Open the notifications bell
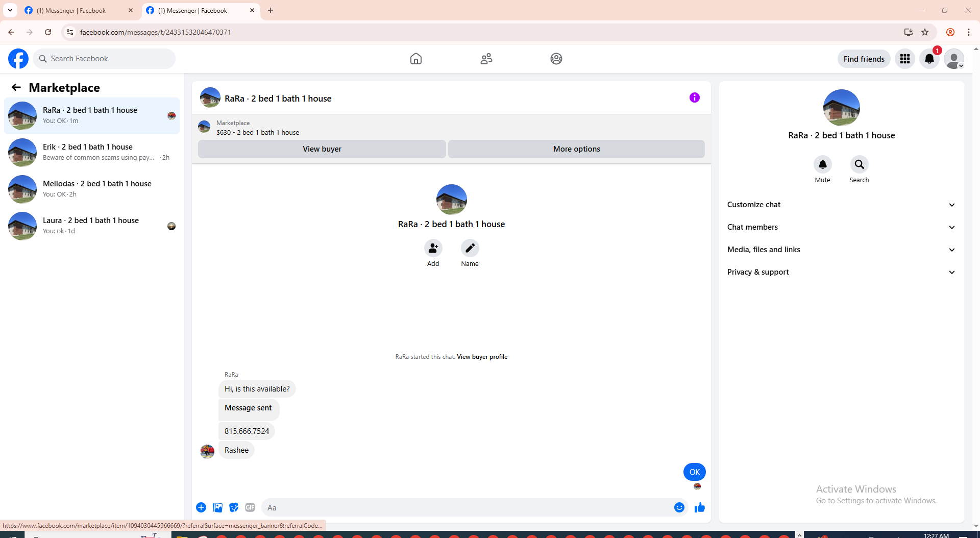The height and width of the screenshot is (538, 980). (929, 59)
